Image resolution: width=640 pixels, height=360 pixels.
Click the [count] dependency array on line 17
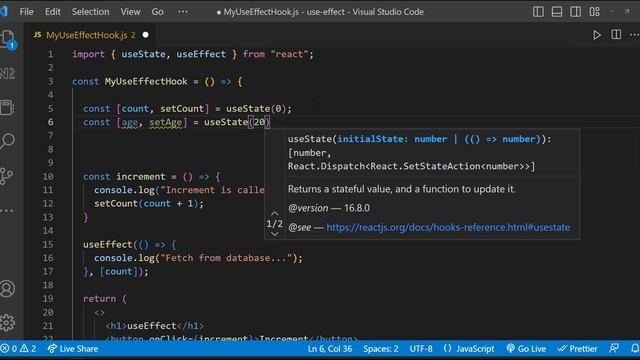point(119,271)
